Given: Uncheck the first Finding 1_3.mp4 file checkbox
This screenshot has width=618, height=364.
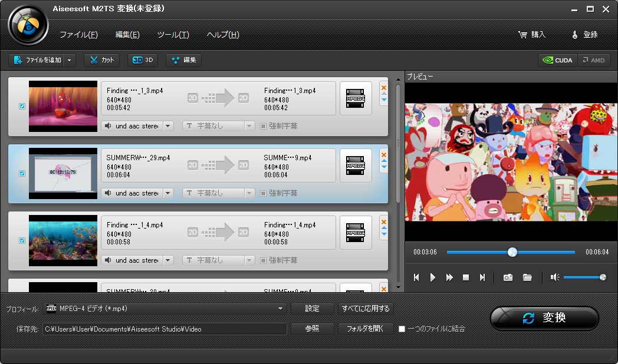Looking at the screenshot, I should pyautogui.click(x=22, y=107).
